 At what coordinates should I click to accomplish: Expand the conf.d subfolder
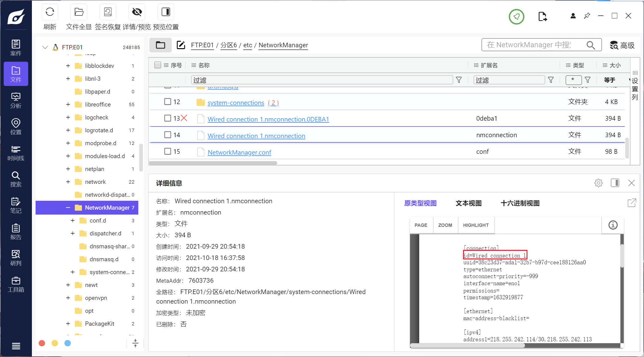pyautogui.click(x=73, y=220)
